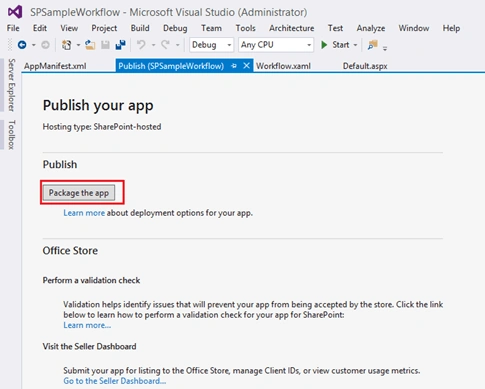Click the Save floppy disk icon
This screenshot has height=389, width=485.
coord(105,45)
